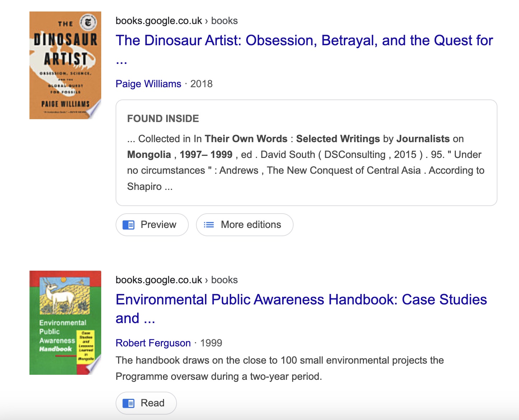Open The Dinosaur Artist book cover thumbnail
This screenshot has height=420, width=519.
point(65,65)
